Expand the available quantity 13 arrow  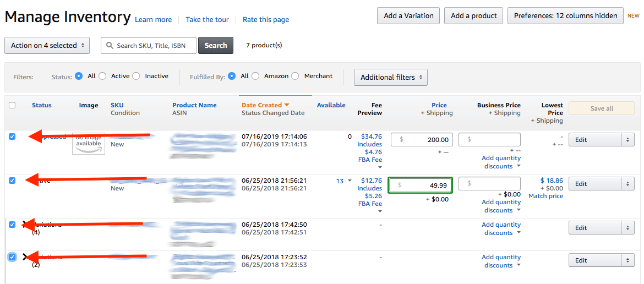350,181
